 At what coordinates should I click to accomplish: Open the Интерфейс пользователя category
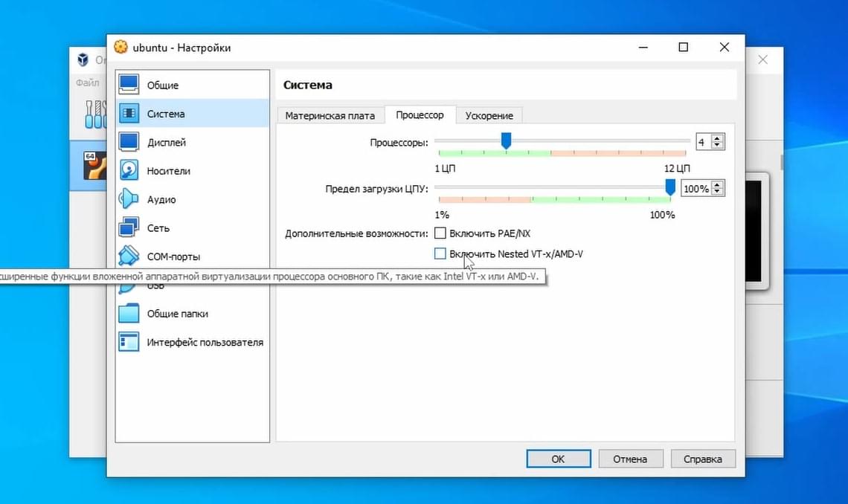click(x=192, y=342)
